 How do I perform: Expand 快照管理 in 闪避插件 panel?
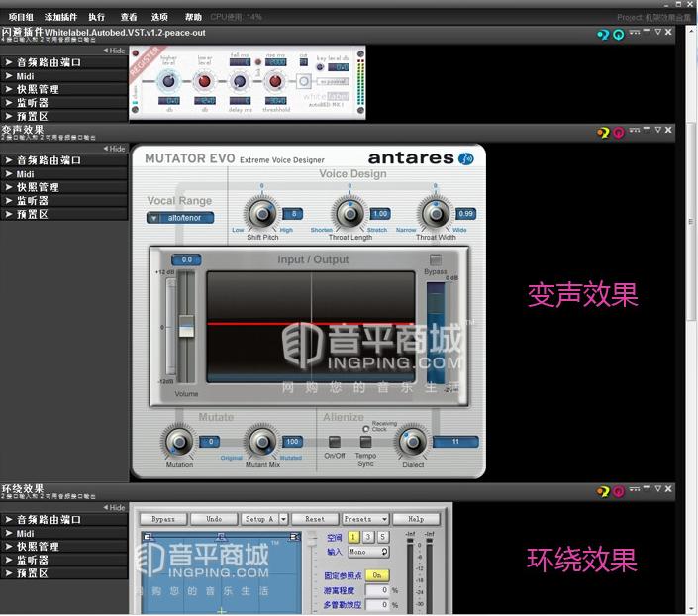tap(64, 89)
